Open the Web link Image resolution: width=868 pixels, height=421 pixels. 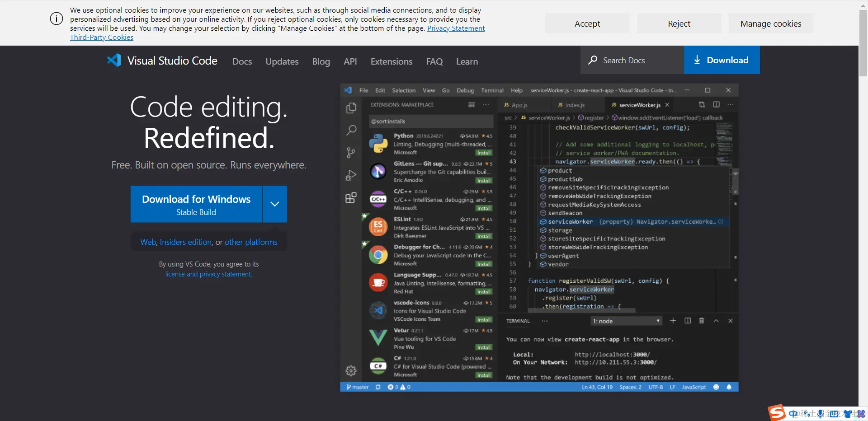pyautogui.click(x=148, y=242)
